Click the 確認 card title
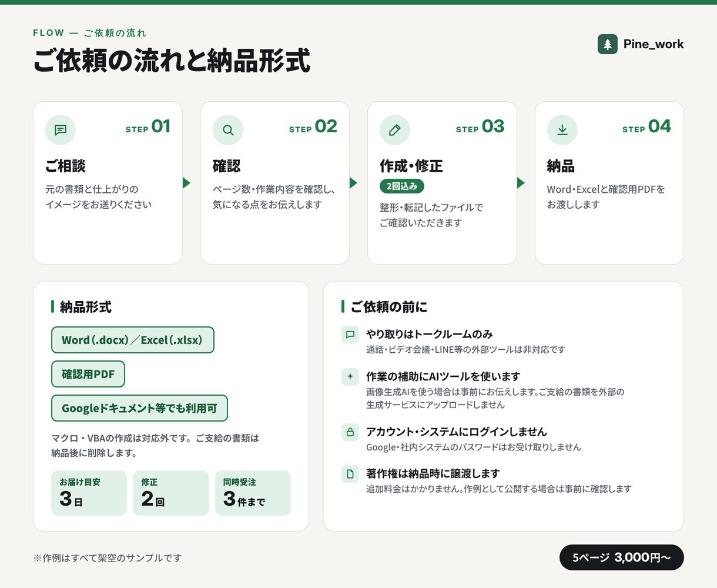This screenshot has height=588, width=717. 227,166
